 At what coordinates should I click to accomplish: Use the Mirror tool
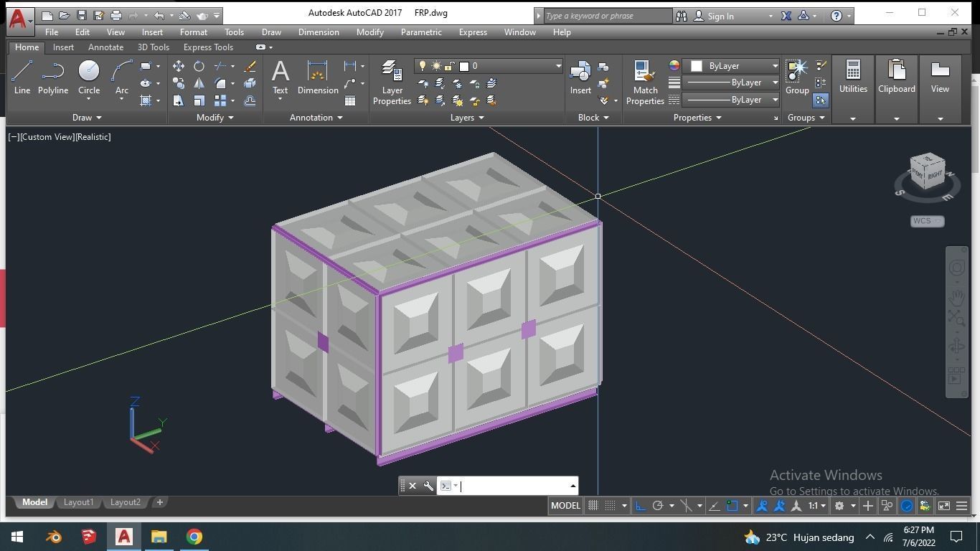[199, 83]
